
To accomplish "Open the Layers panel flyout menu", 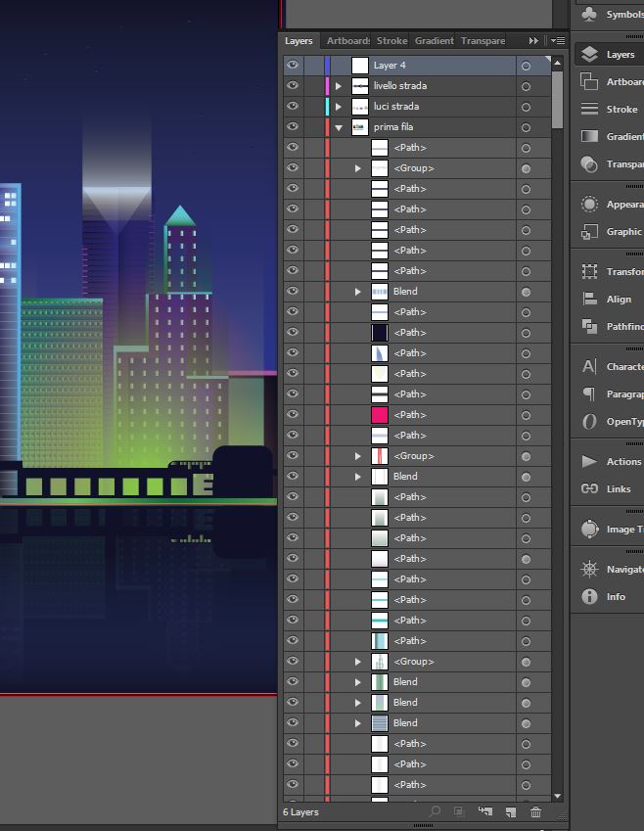I will (558, 41).
